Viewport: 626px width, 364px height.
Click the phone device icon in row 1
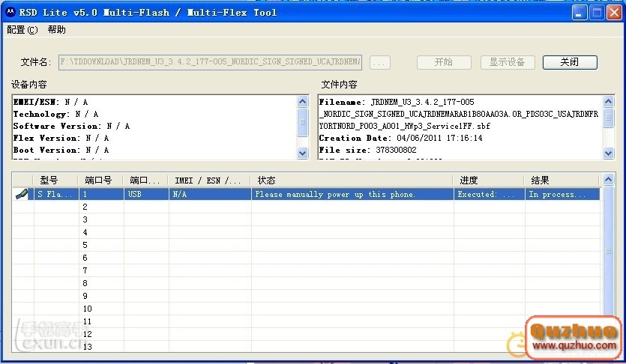click(x=22, y=194)
